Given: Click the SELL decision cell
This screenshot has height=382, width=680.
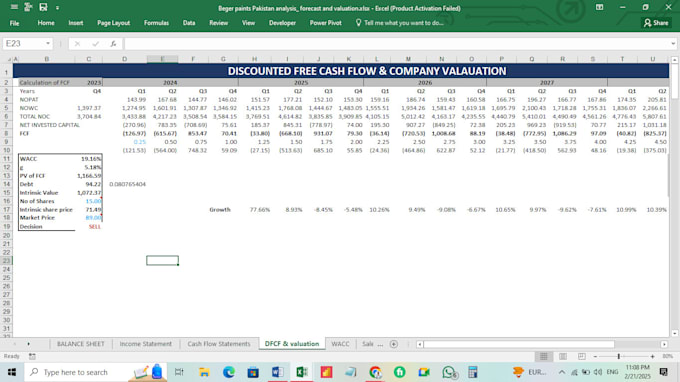Looking at the screenshot, I should (88, 226).
